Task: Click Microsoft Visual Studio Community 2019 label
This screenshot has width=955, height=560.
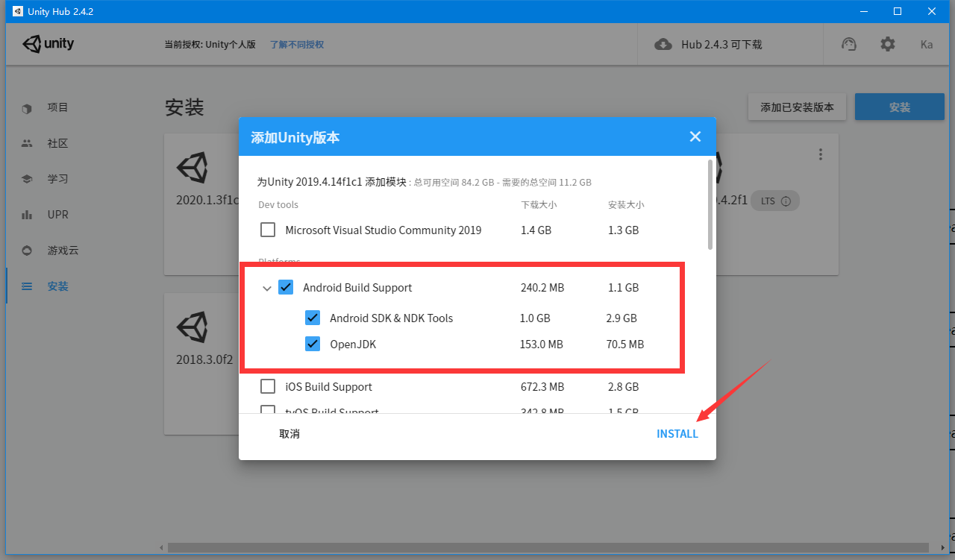Action: tap(383, 230)
